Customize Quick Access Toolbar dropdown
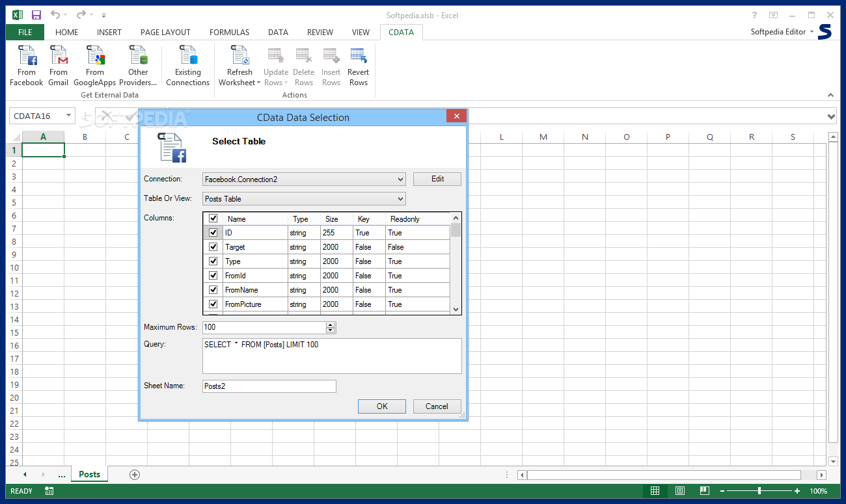 pos(104,15)
